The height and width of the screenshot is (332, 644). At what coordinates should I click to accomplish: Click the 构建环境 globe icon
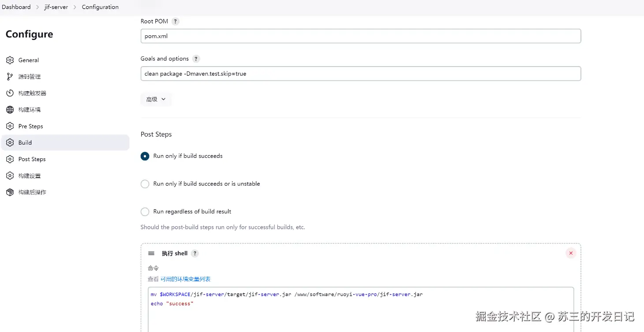10,110
